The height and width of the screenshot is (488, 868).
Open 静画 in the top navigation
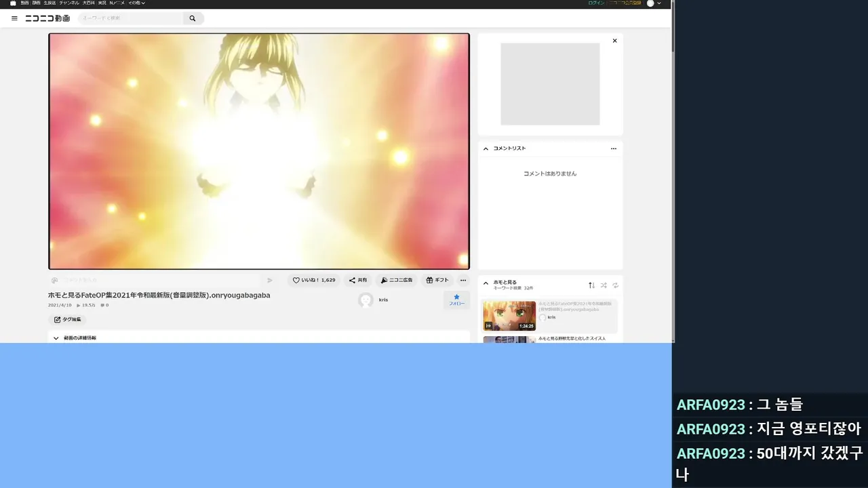pos(36,3)
